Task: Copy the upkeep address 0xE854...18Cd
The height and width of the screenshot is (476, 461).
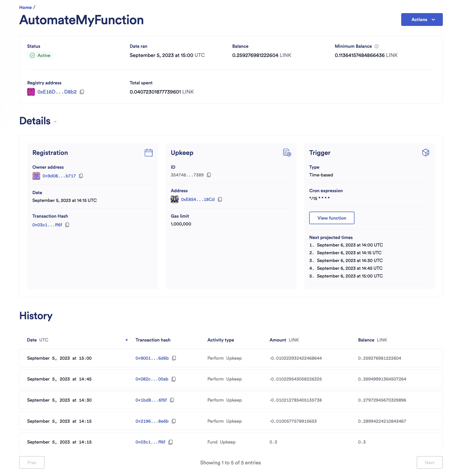Action: coord(220,199)
